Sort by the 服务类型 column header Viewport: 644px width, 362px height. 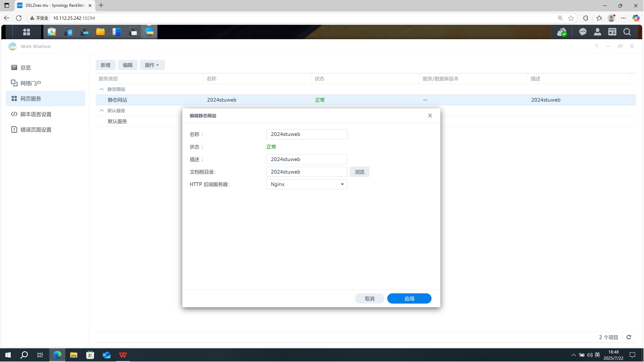149,79
